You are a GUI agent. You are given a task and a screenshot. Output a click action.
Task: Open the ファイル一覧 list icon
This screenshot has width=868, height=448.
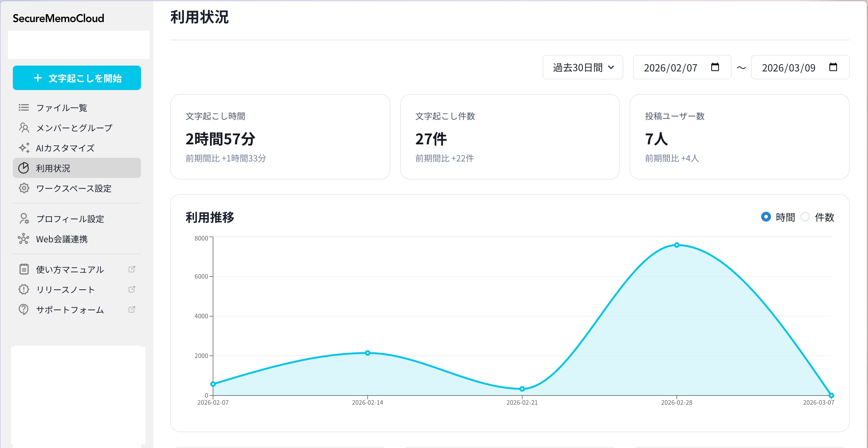click(23, 107)
